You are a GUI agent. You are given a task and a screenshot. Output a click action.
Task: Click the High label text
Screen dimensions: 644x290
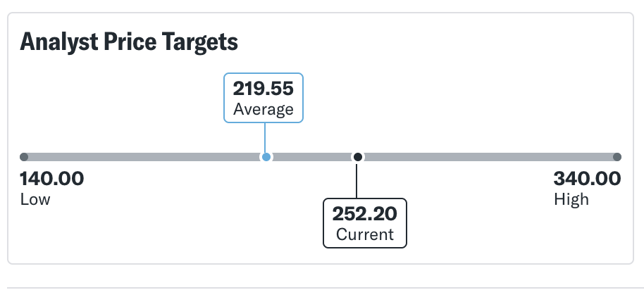(571, 199)
